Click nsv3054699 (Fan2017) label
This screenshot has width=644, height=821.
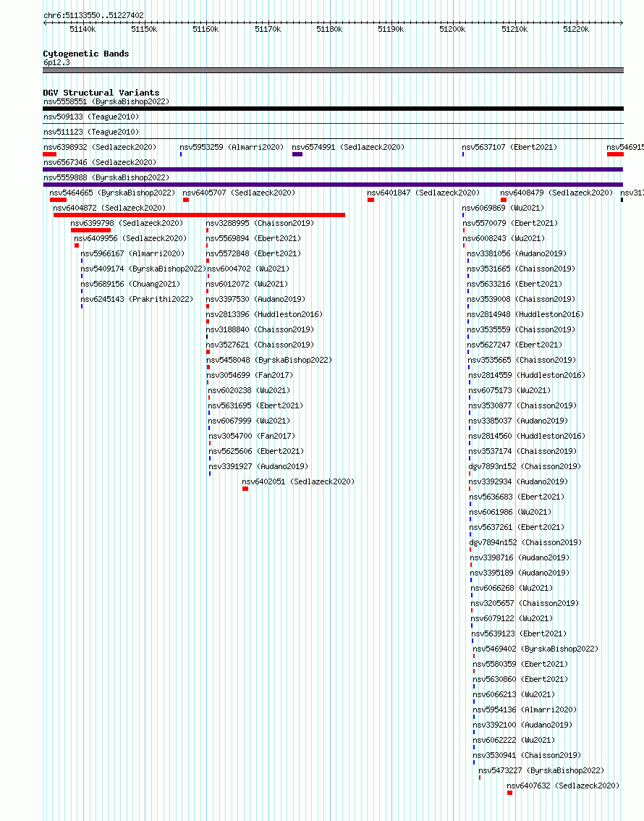click(x=250, y=375)
